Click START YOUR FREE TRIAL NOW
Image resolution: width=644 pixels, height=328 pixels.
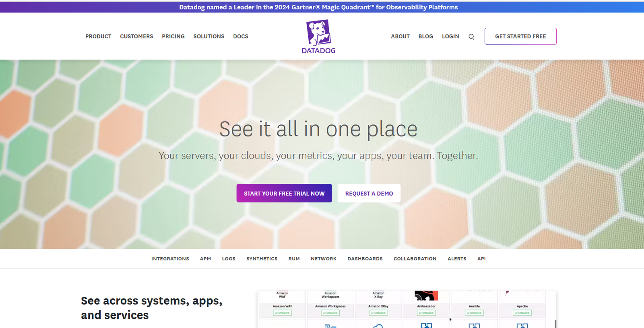[x=284, y=193]
